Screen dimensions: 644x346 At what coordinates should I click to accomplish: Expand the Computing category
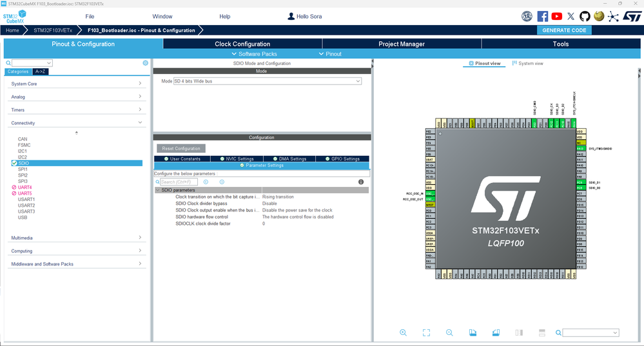pyautogui.click(x=77, y=251)
